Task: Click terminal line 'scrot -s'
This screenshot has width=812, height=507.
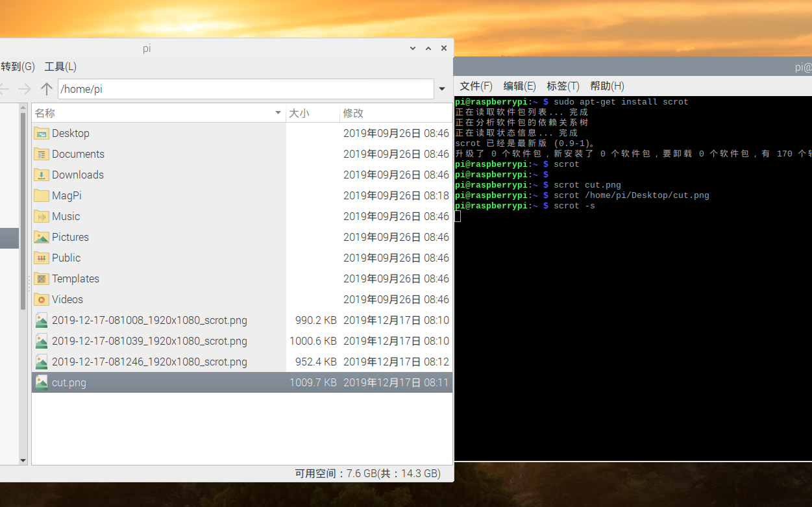Action: (574, 206)
